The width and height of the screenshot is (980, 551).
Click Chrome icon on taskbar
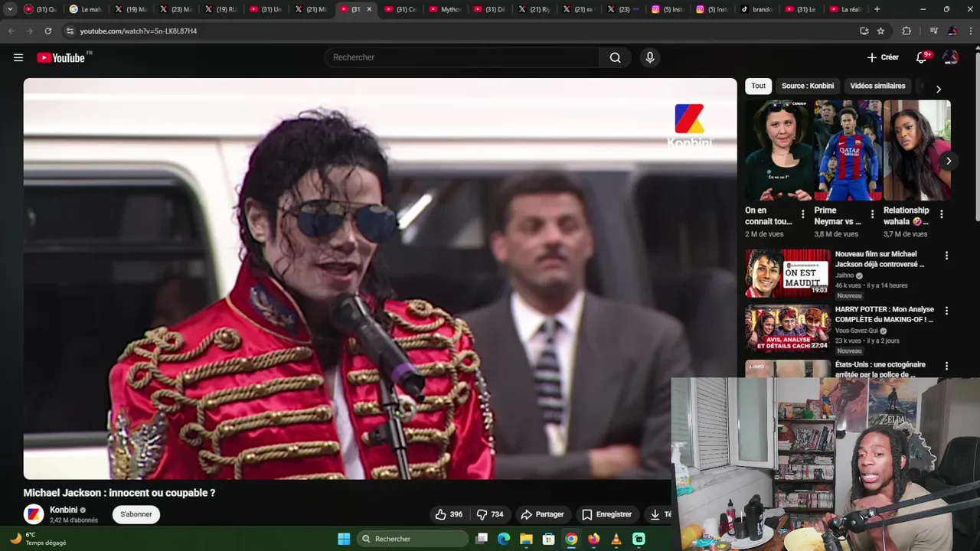pyautogui.click(x=571, y=539)
